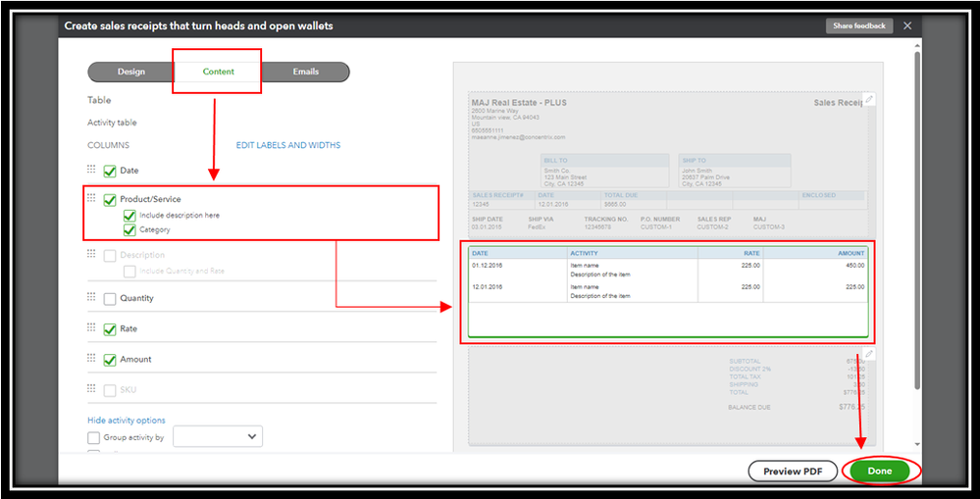Open the Group activity by dropdown
The image size is (980, 499).
click(x=218, y=436)
